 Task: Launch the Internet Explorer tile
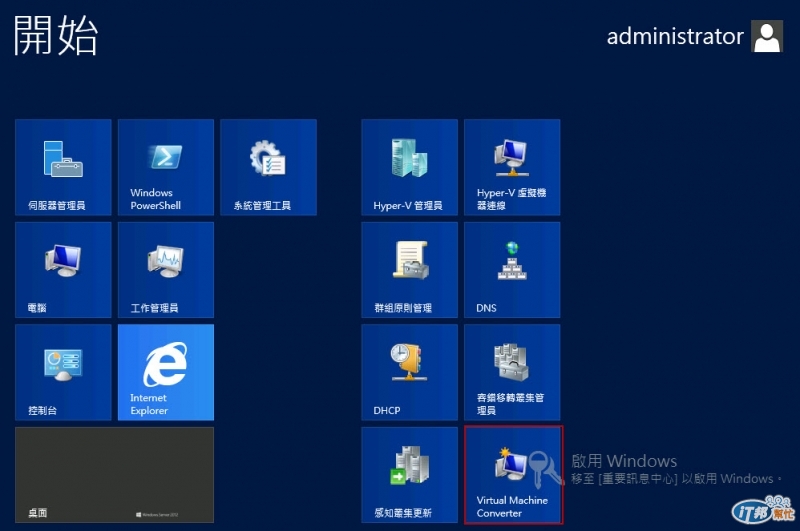(x=166, y=372)
